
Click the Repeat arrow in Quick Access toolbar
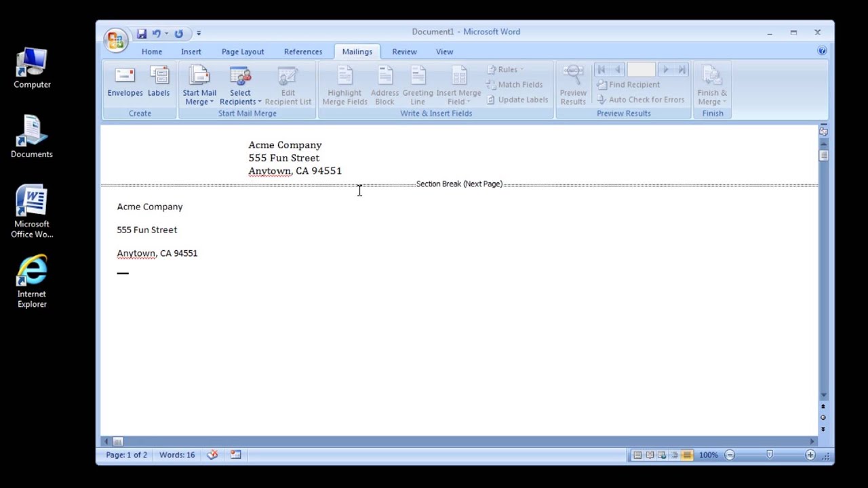178,33
